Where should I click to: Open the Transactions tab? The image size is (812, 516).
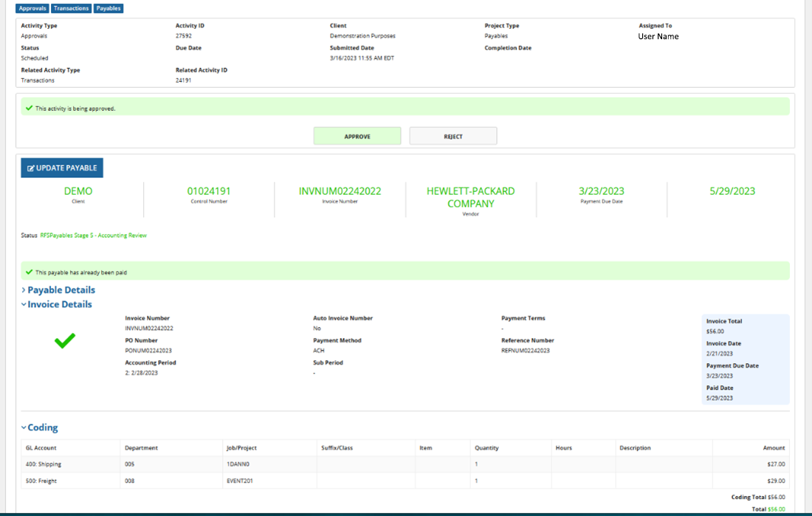coord(72,9)
